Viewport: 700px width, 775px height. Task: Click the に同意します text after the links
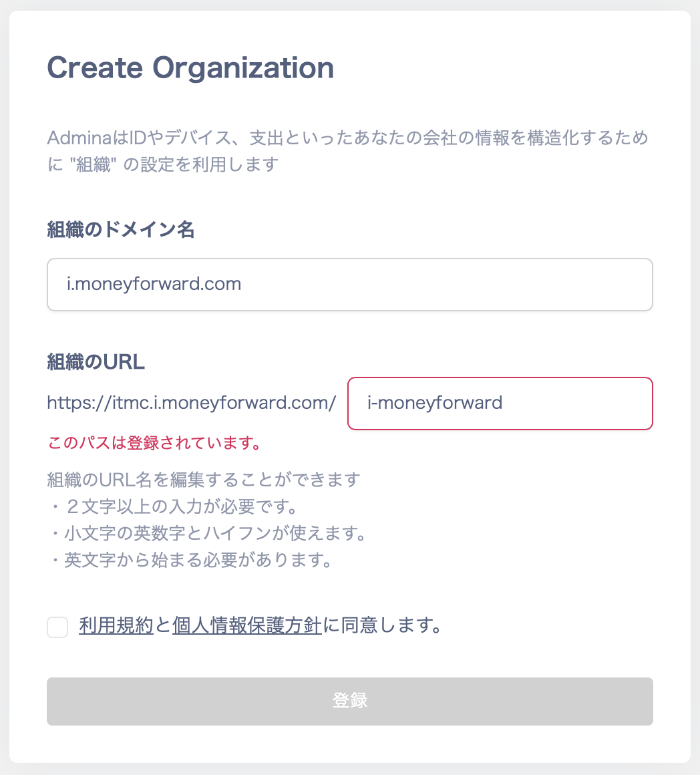coord(383,626)
